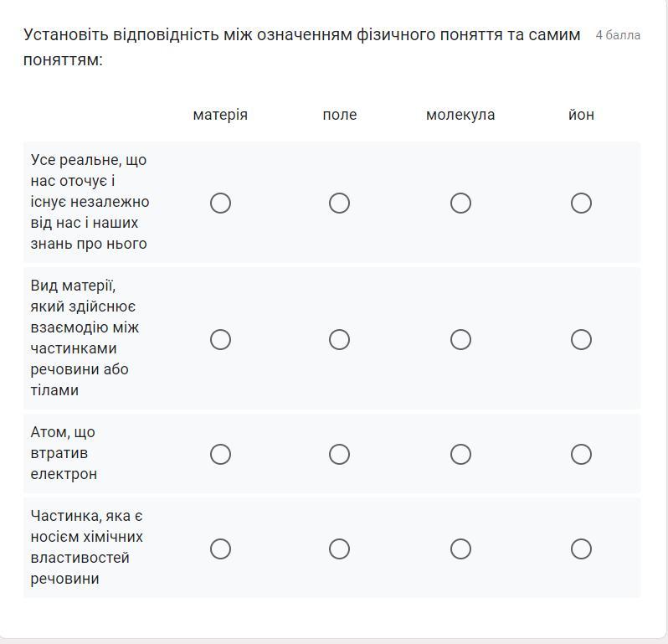The image size is (668, 644).
Task: Choose 'поле' for 'Вид матерії' row
Action: [x=339, y=339]
